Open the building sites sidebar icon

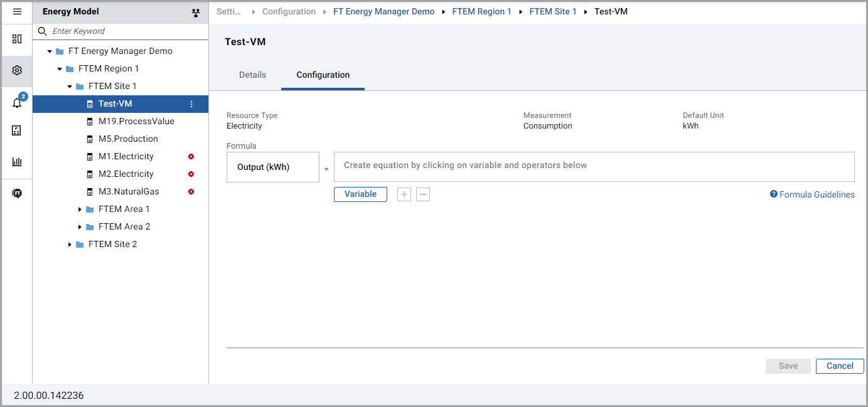[17, 130]
